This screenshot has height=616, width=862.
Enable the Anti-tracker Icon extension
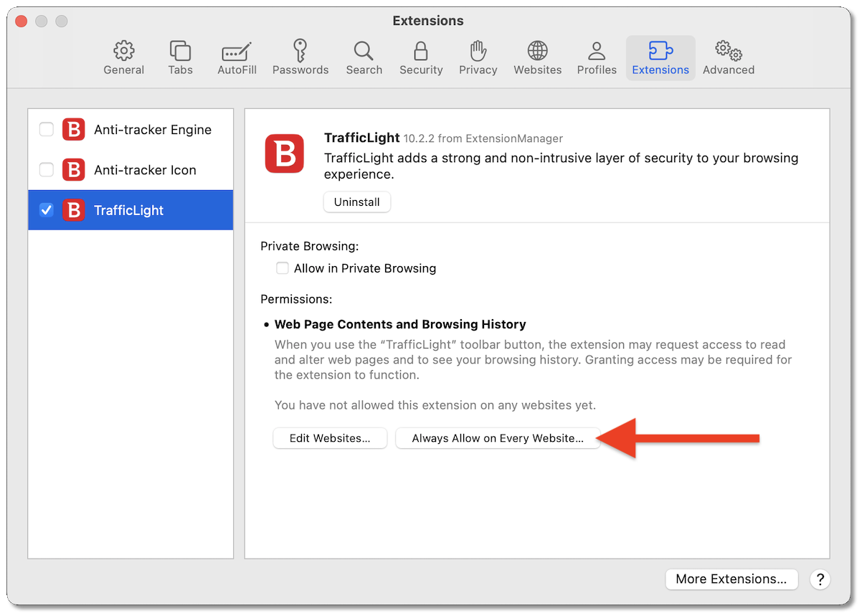click(x=46, y=170)
